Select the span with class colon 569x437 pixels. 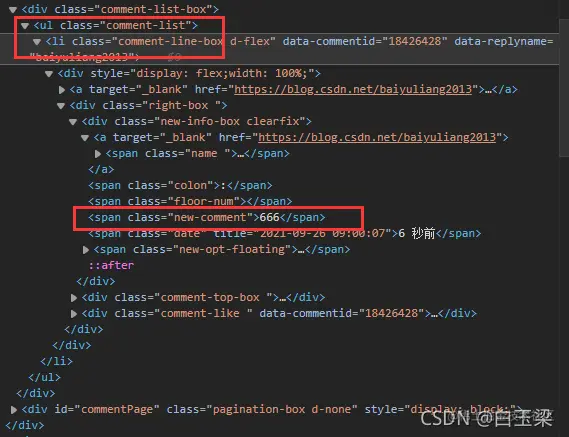coord(180,185)
